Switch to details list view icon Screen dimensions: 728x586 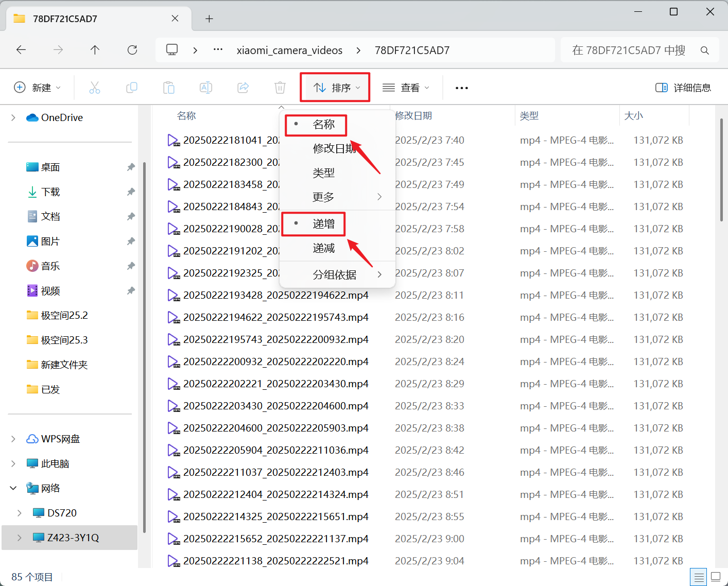[x=699, y=577]
